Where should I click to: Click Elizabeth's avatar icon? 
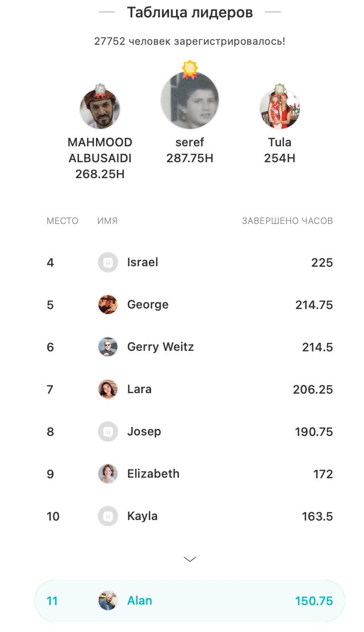(x=108, y=474)
